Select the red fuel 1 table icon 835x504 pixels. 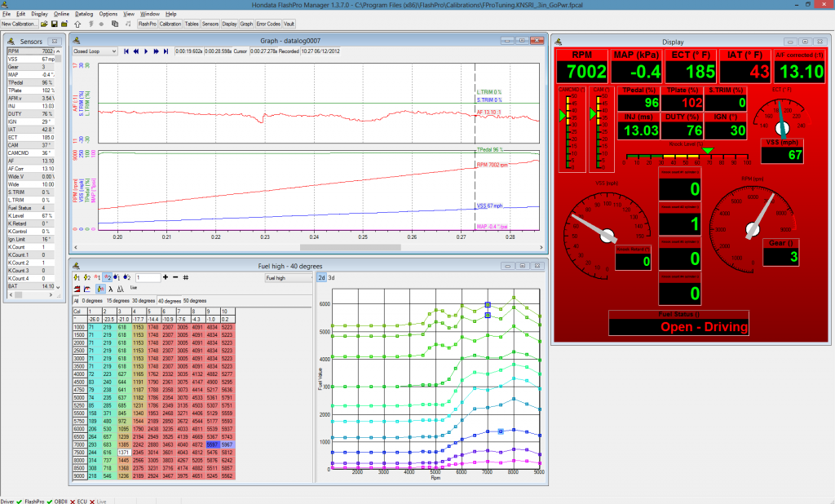click(x=97, y=277)
